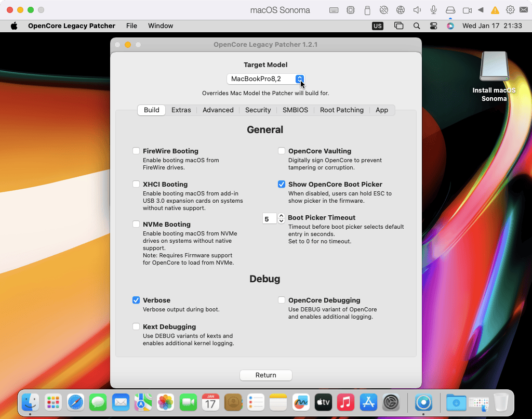
Task: Switch to the Security tab
Action: click(x=258, y=110)
